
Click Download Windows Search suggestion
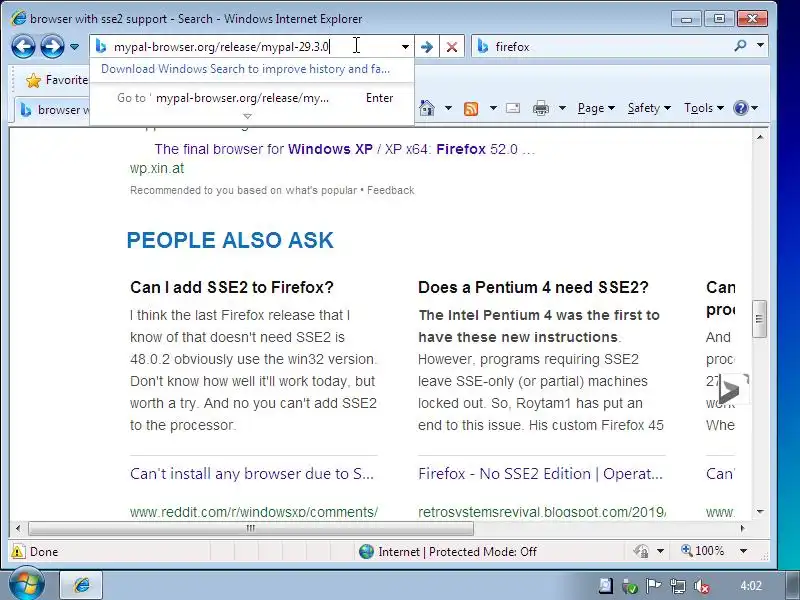[x=245, y=69]
